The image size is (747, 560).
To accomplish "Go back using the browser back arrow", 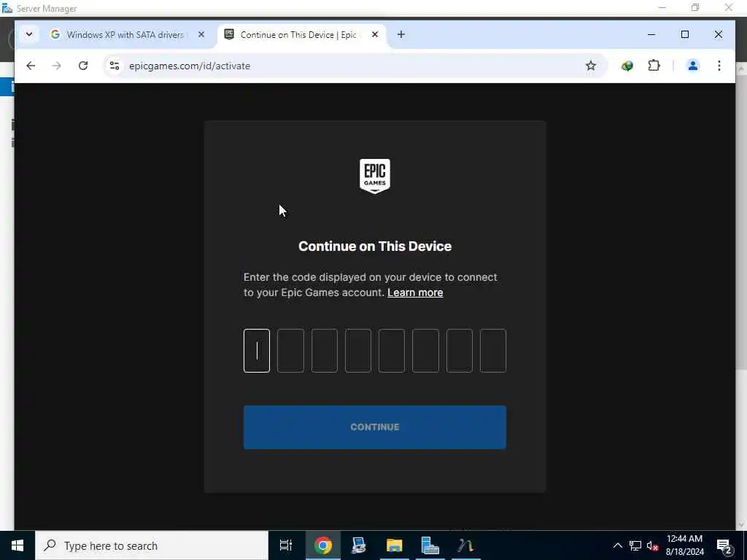I will (31, 66).
